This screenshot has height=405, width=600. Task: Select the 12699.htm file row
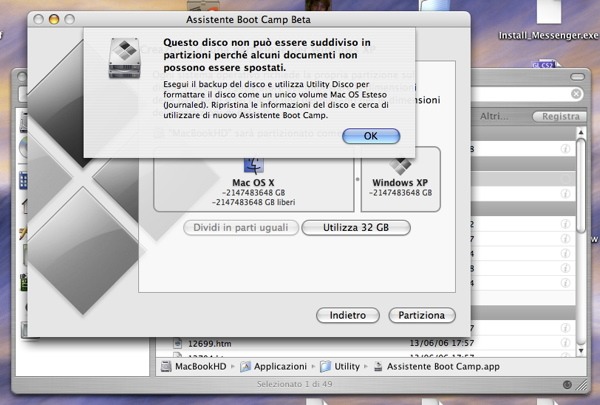point(365,343)
